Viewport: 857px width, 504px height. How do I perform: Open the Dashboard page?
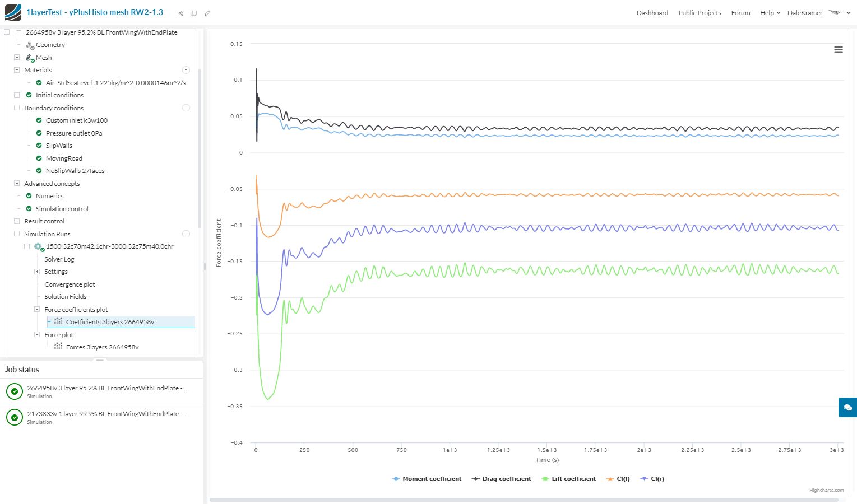652,13
